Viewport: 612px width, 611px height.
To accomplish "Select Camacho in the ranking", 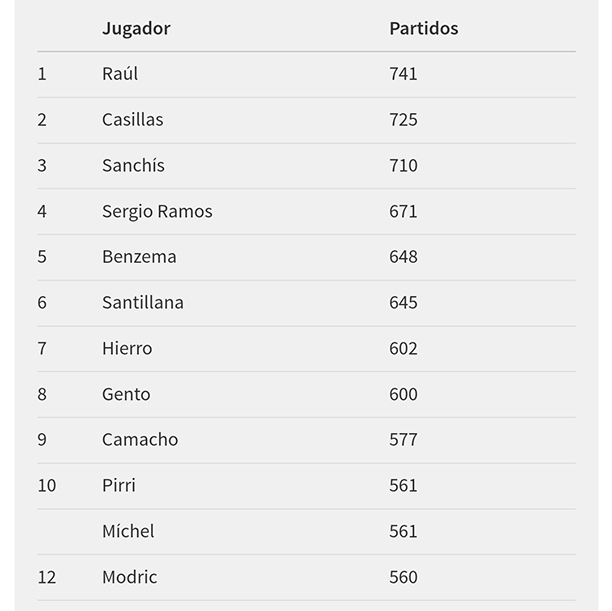I will coord(140,440).
